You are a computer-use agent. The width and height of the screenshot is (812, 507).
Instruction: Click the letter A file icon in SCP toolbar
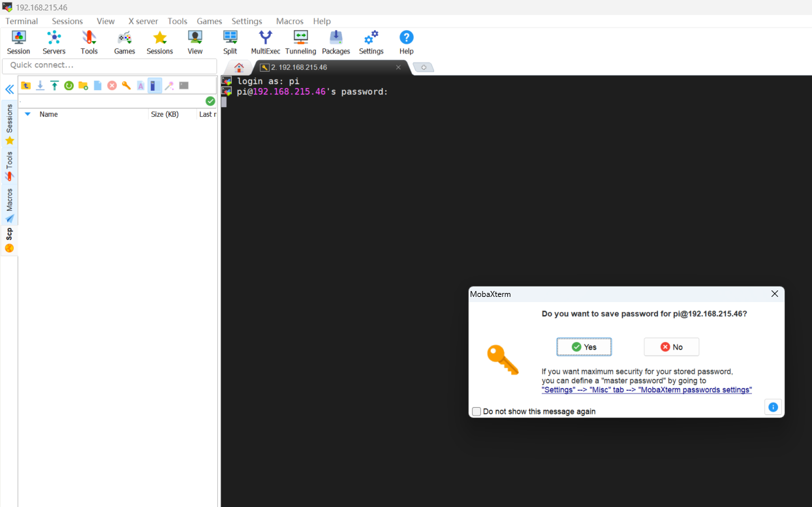click(x=141, y=85)
